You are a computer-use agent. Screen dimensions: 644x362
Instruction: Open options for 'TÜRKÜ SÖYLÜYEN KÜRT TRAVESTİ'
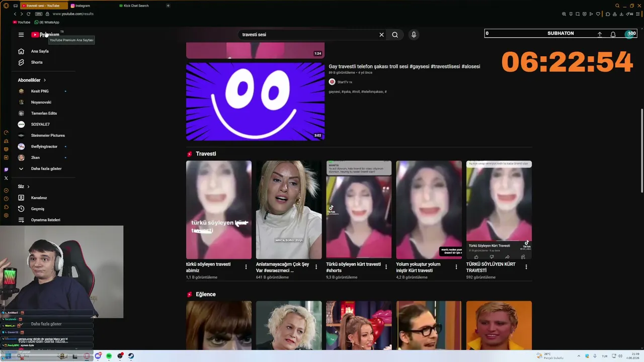tap(526, 267)
